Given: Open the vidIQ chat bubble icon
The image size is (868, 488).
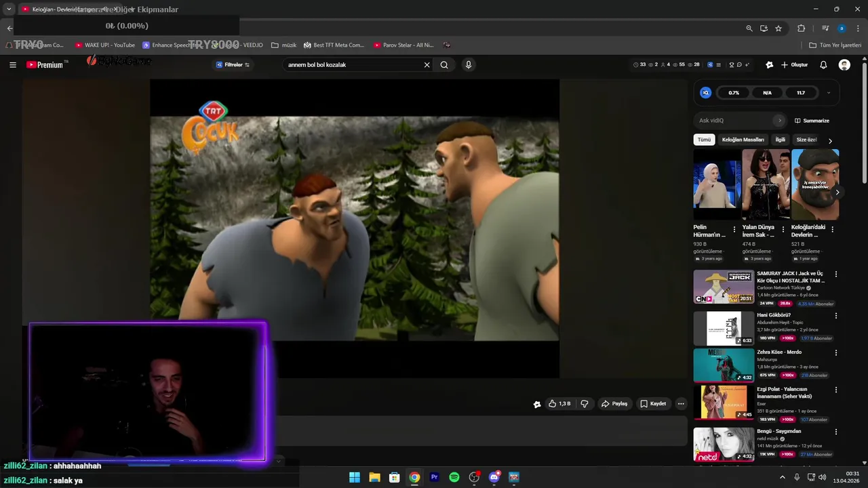Looking at the screenshot, I should click(739, 65).
